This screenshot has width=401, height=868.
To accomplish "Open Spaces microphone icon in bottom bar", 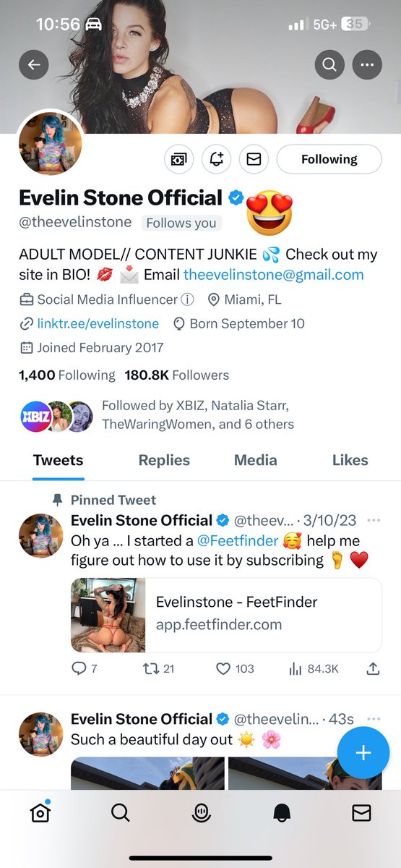I will (x=200, y=814).
